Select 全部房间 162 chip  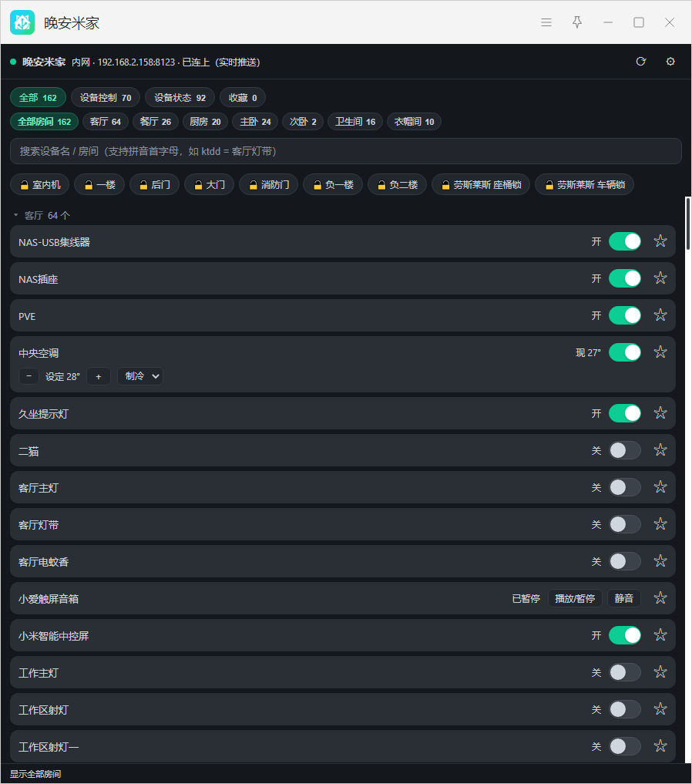[x=44, y=122]
